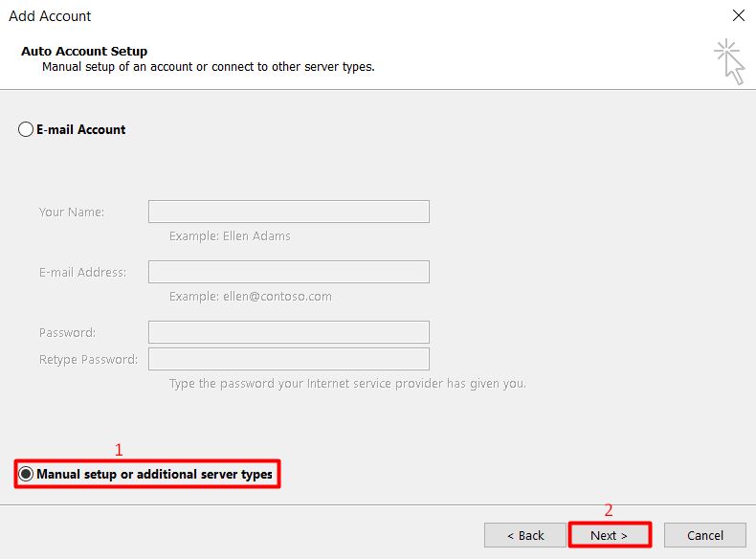Click the Password label
The width and height of the screenshot is (756, 559).
click(x=67, y=332)
